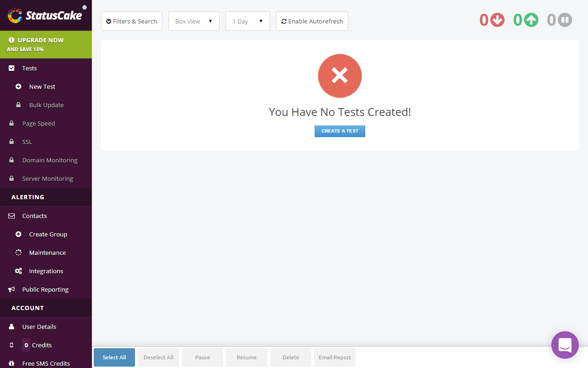Viewport: 588px width, 368px height.
Task: Click the gift icon beside Free SMS Credits
Action: [x=11, y=363]
